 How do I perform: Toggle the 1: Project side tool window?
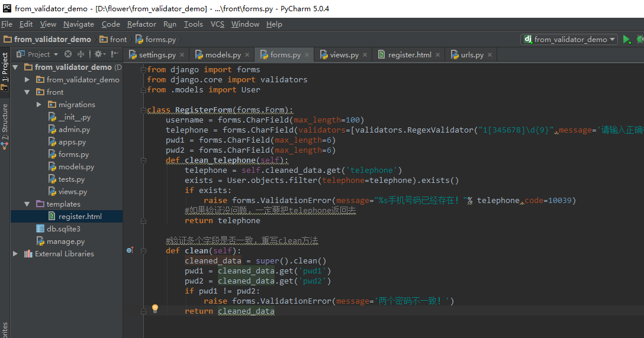(5, 71)
